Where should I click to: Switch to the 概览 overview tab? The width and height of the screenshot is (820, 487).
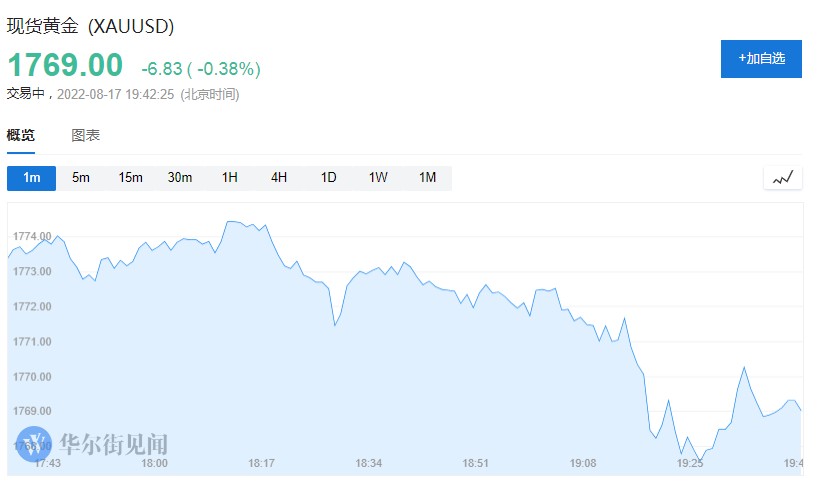pos(21,135)
